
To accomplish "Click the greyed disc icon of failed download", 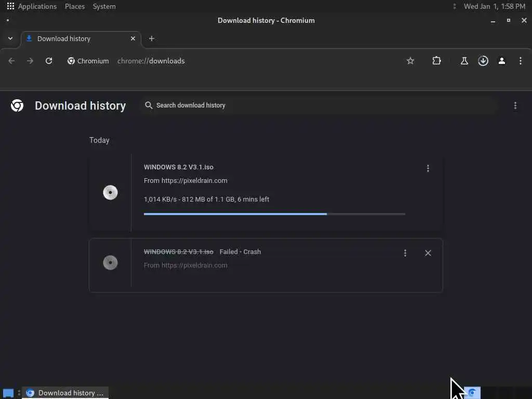I will 110,262.
